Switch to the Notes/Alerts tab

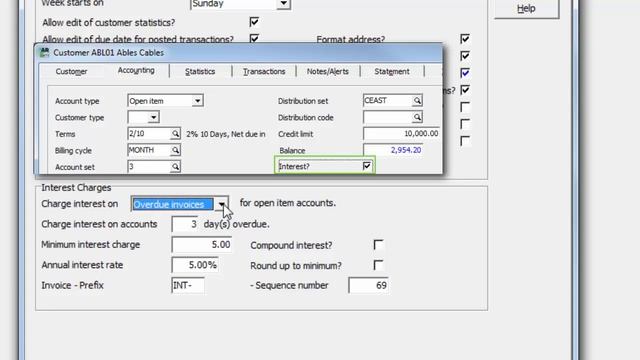tap(328, 71)
